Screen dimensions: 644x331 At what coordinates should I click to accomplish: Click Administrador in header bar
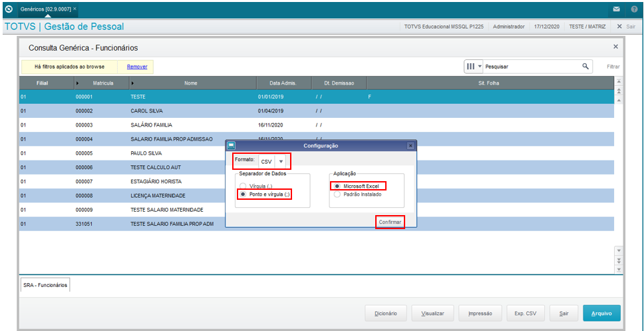[509, 27]
